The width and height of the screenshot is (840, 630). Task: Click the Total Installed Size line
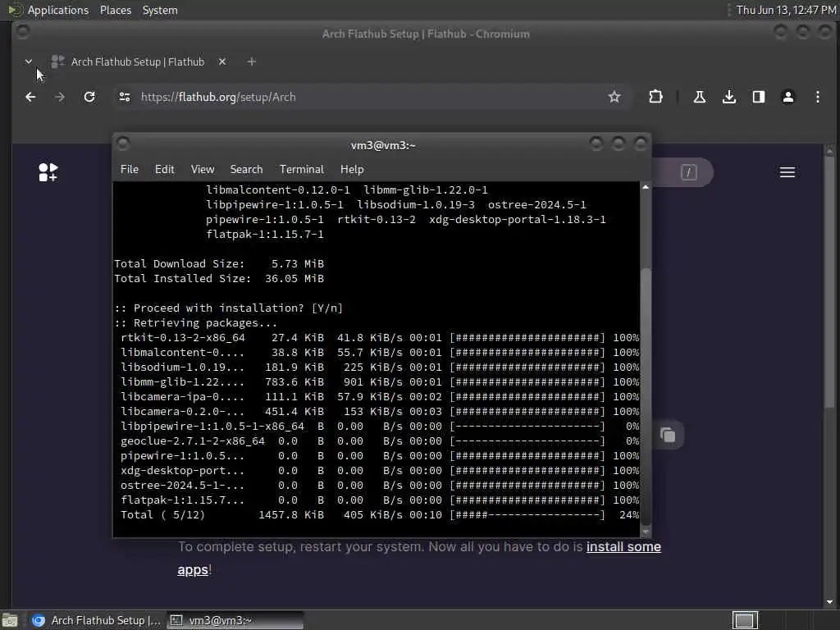click(219, 279)
